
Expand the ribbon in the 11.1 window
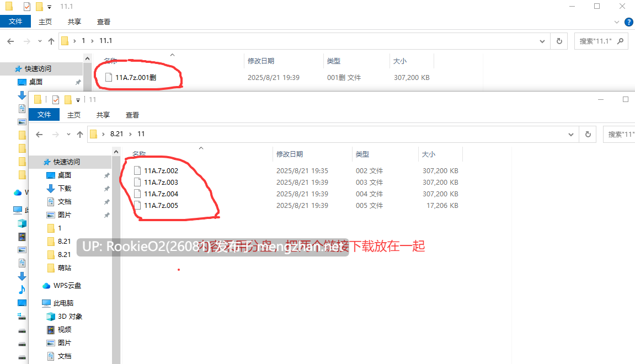(616, 22)
